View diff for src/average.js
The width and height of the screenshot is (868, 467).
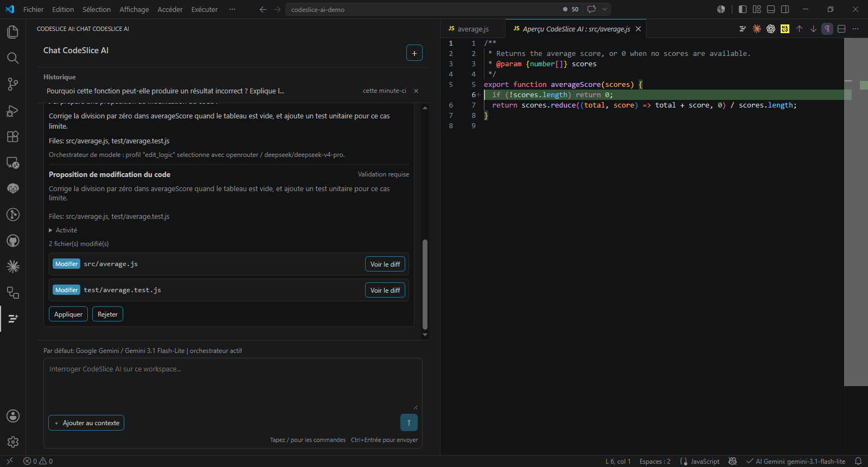coord(385,264)
